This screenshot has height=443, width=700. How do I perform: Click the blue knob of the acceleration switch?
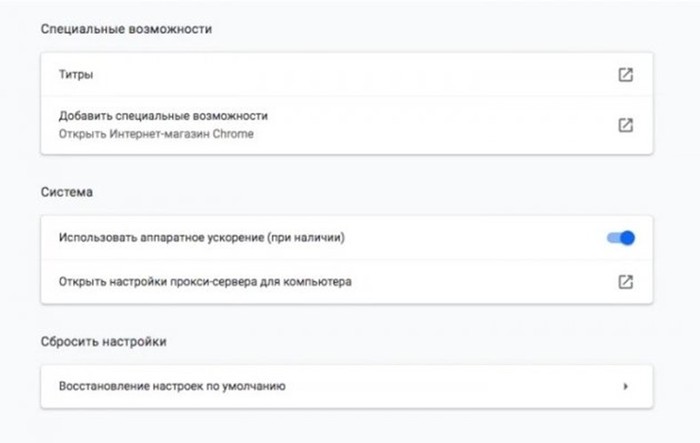point(628,238)
